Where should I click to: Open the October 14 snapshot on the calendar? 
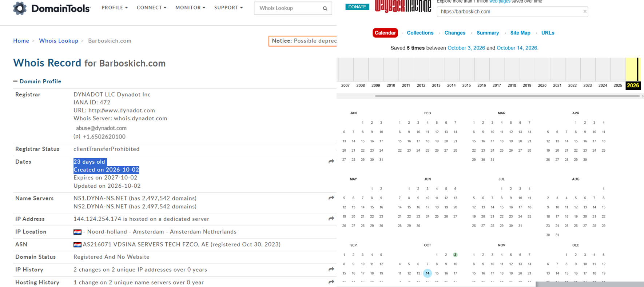(x=428, y=273)
